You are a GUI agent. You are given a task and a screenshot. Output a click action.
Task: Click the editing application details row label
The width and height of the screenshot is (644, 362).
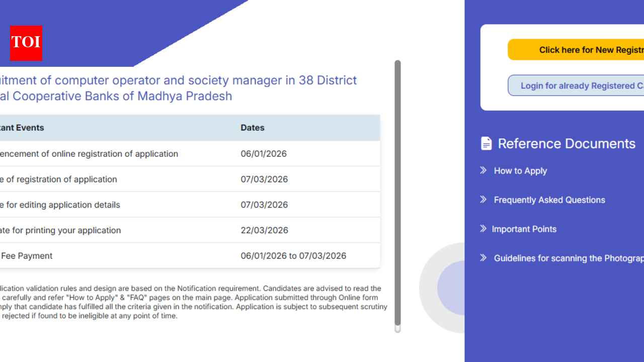60,205
